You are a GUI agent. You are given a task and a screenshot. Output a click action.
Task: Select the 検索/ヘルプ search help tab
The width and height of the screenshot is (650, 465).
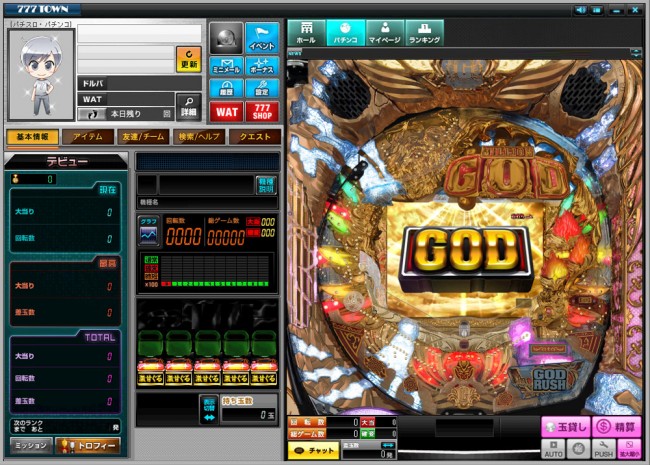(x=199, y=137)
